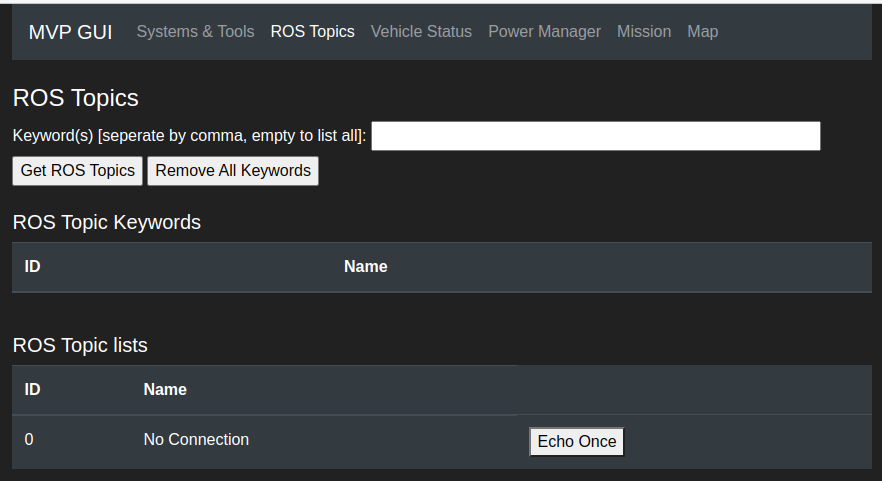Image resolution: width=882 pixels, height=481 pixels.
Task: Switch to the Mission tab
Action: tap(644, 32)
